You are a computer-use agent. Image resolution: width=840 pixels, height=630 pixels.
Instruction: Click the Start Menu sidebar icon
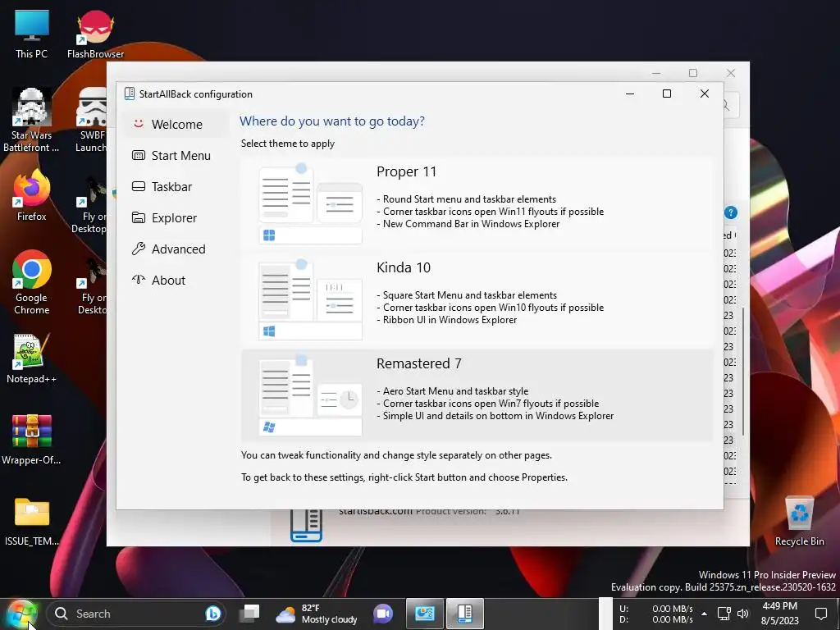click(x=138, y=155)
